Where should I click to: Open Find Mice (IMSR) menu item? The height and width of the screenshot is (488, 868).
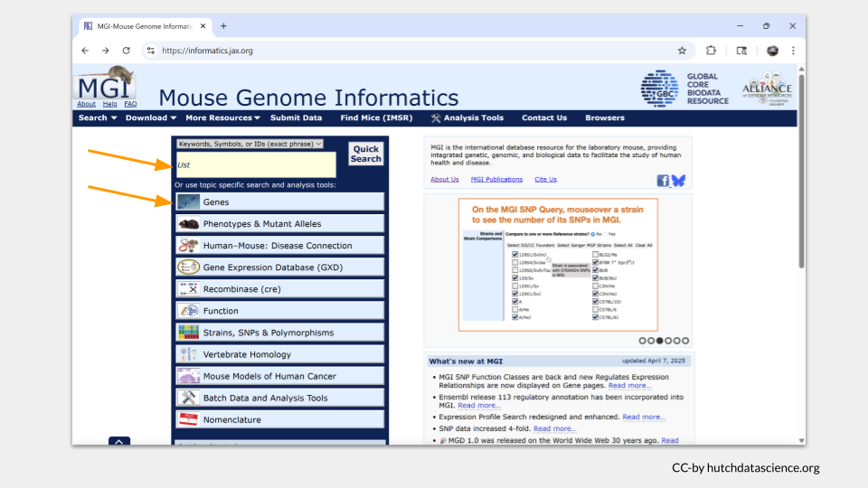pos(376,117)
